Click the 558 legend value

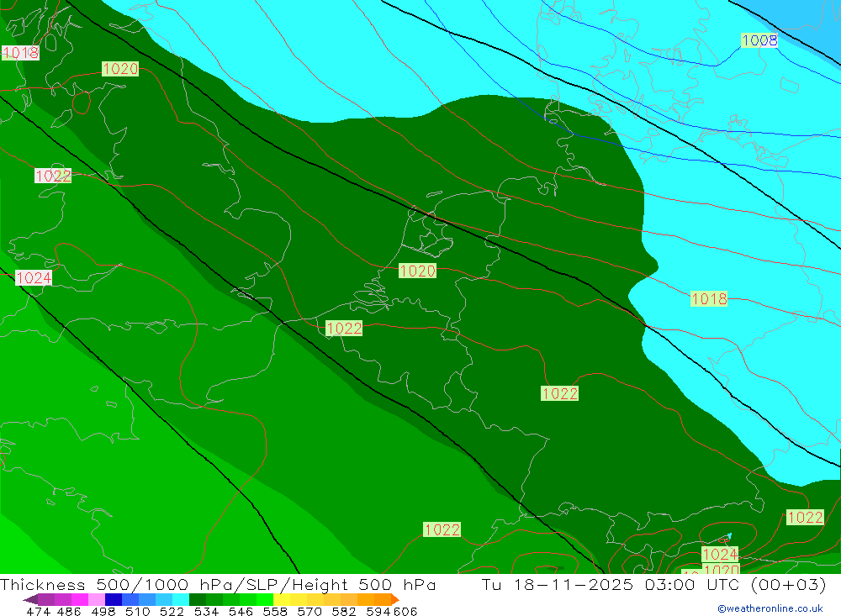coord(275,612)
